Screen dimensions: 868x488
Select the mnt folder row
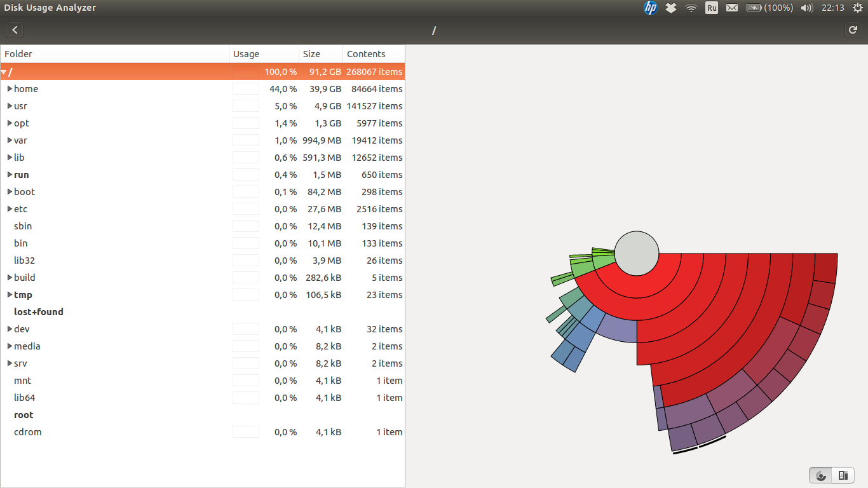tap(203, 381)
